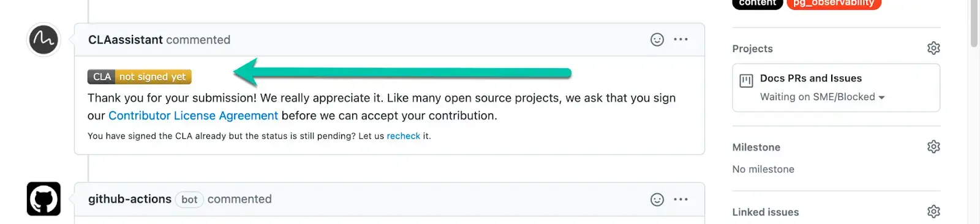Screen dimensions: 980x224
Task: Select the content label tag
Action: [758, 4]
